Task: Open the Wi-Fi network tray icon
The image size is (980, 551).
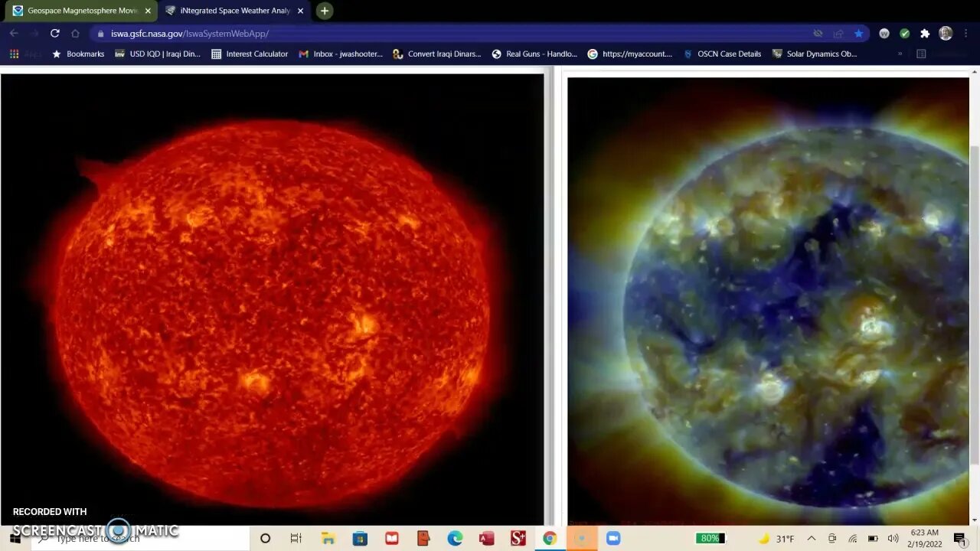Action: point(853,539)
